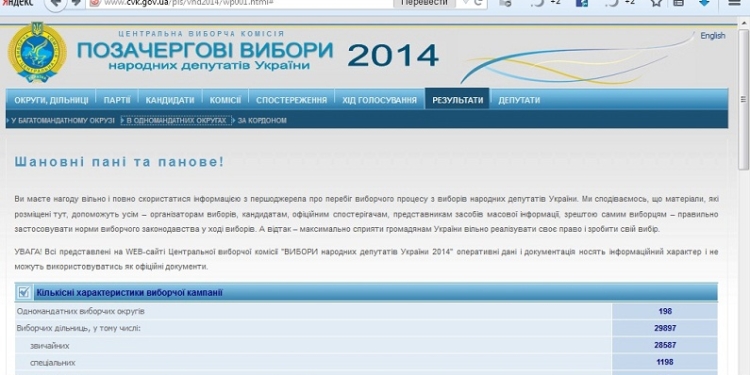Select ЗА КОРДОНОМ submenu item

262,121
